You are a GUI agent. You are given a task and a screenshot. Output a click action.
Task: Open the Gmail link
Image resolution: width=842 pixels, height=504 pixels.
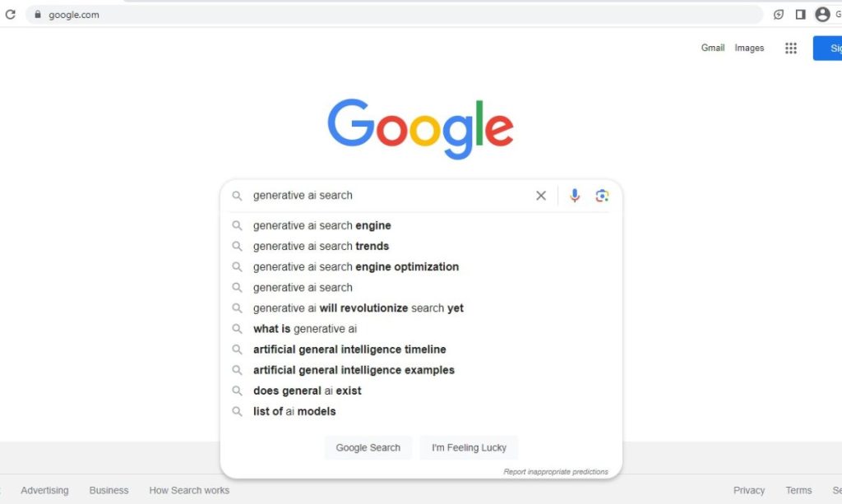pos(713,49)
